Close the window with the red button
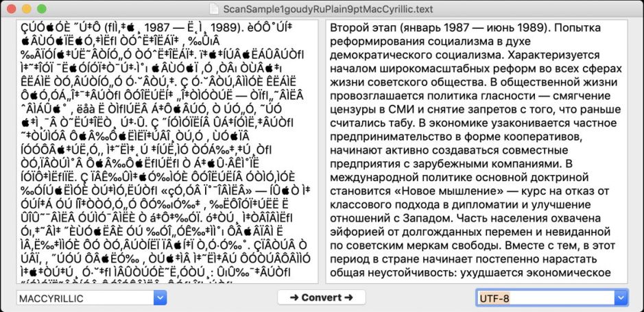Viewport: 644px width, 312px height. [x=14, y=10]
